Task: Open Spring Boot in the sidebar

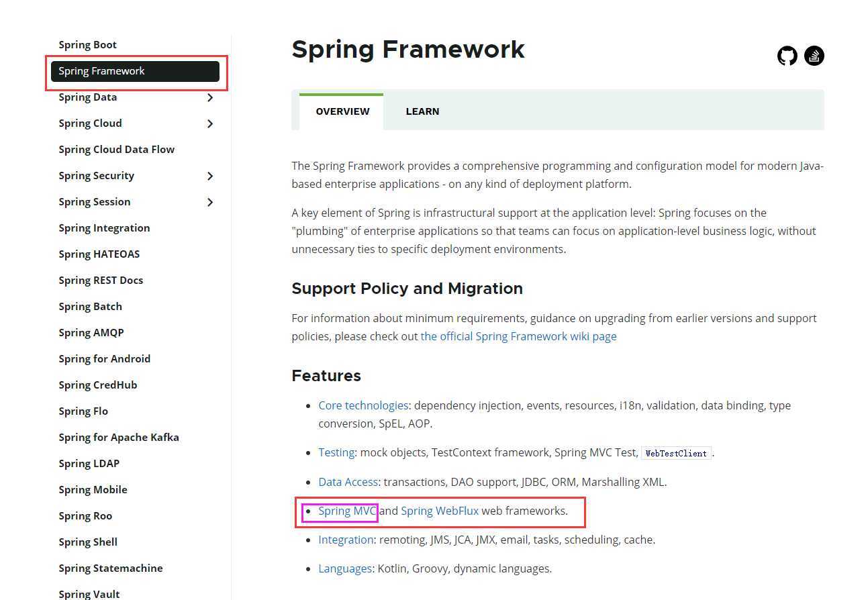Action: [87, 45]
